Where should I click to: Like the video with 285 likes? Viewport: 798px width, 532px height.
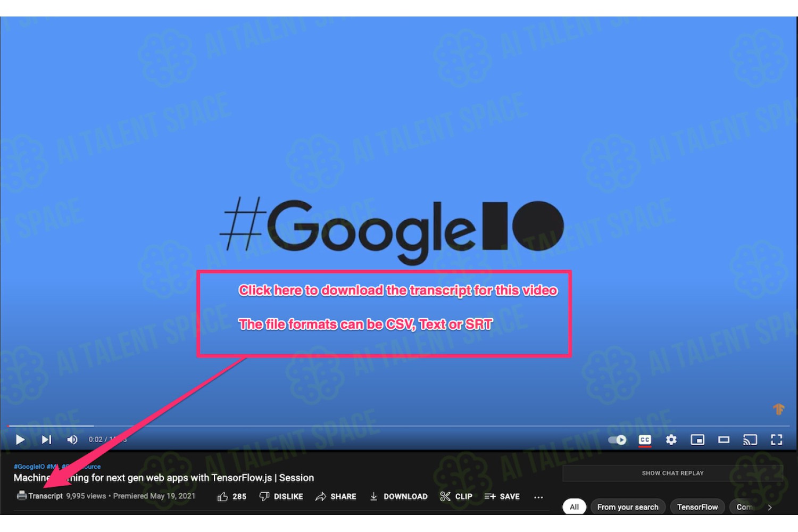point(232,496)
